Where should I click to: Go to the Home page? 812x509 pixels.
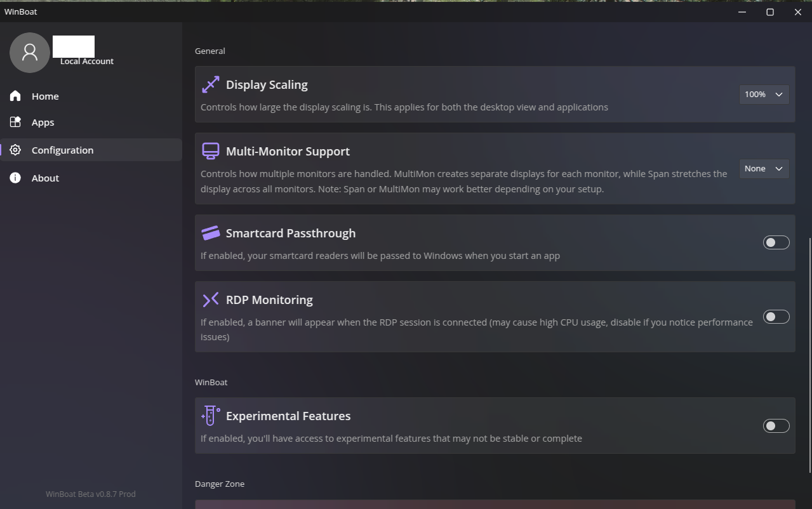click(45, 96)
